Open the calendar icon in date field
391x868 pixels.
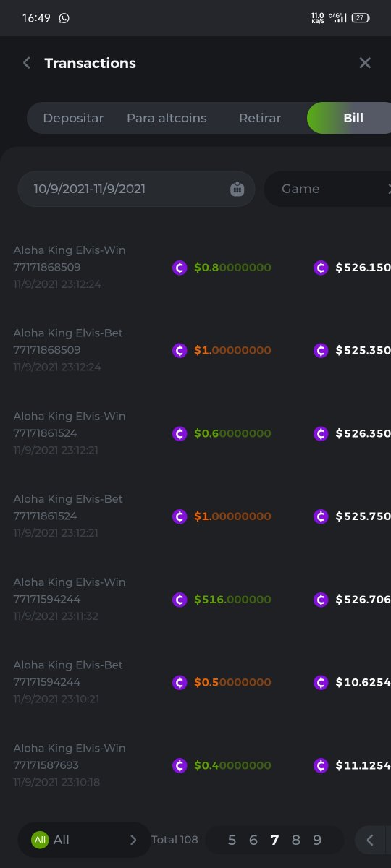click(237, 189)
